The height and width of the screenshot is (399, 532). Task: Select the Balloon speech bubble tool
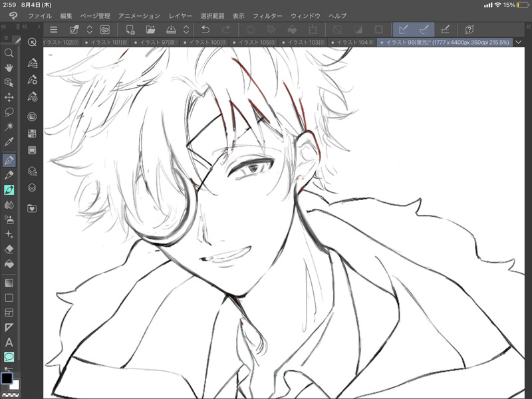click(9, 356)
